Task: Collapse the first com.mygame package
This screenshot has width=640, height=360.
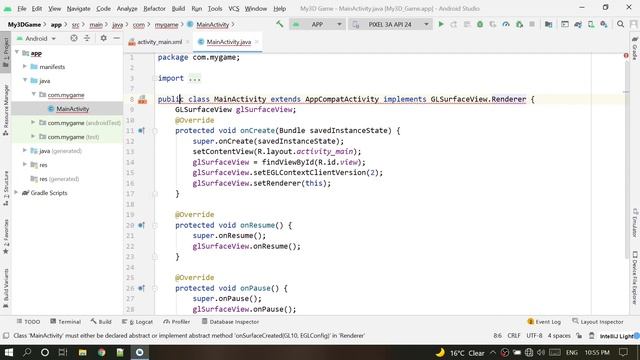Action: 33,94
